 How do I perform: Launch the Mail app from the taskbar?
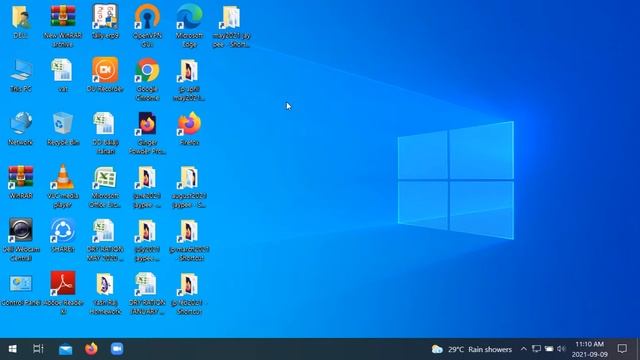click(65, 349)
